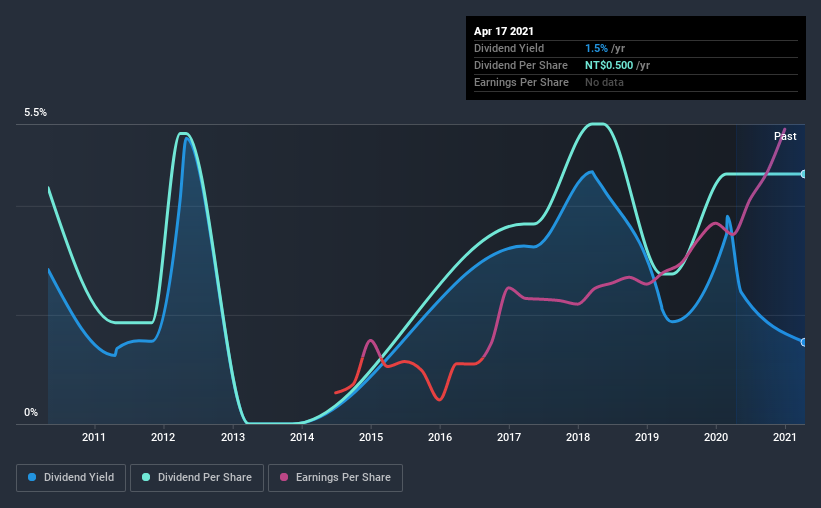The width and height of the screenshot is (821, 508).
Task: Click the 1.5% dividend yield value
Action: coord(596,48)
